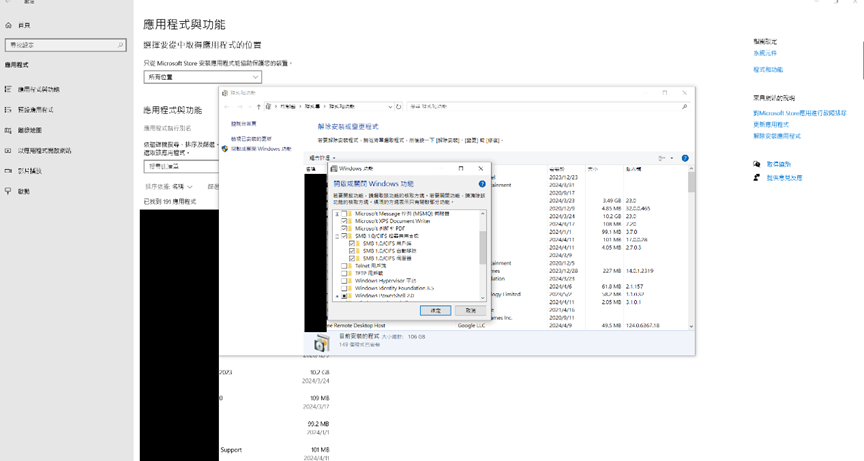Viewport: 864px width, 461px height.
Task: Open Offline maps via its sidebar icon
Action: [x=8, y=131]
